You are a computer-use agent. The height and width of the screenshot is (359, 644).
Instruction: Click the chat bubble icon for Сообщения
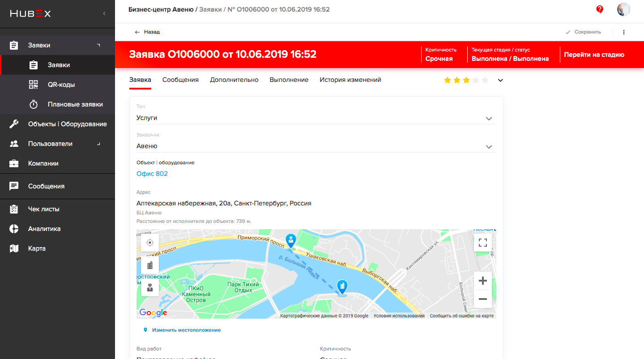pos(14,186)
